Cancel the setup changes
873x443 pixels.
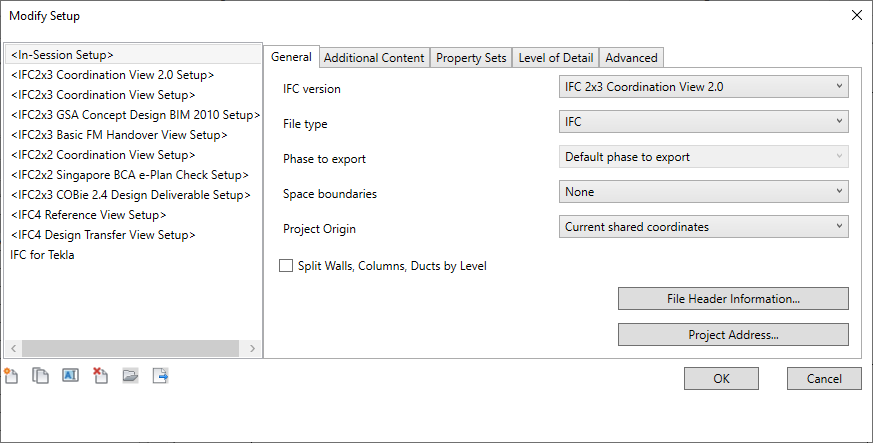[824, 379]
